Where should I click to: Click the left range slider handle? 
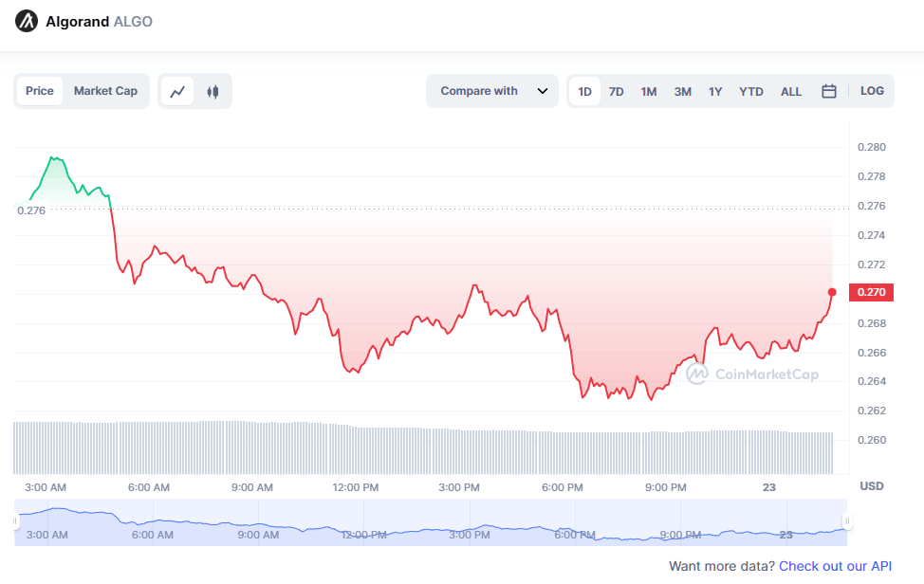tap(16, 520)
